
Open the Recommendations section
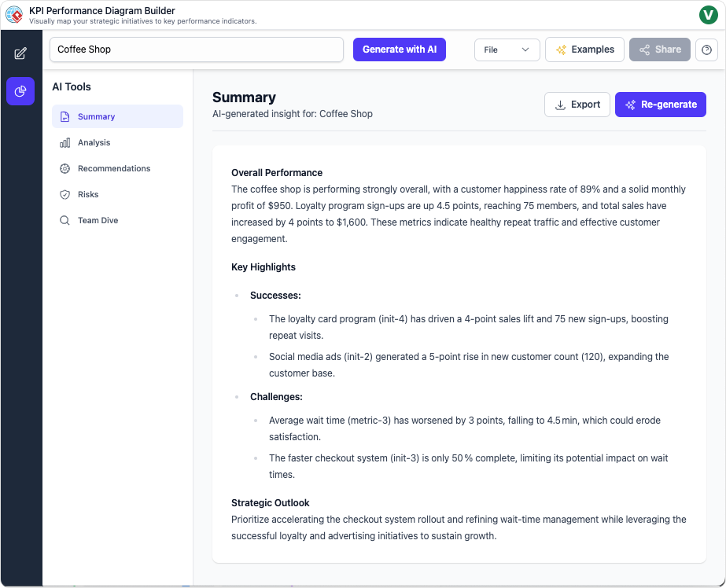pos(114,168)
